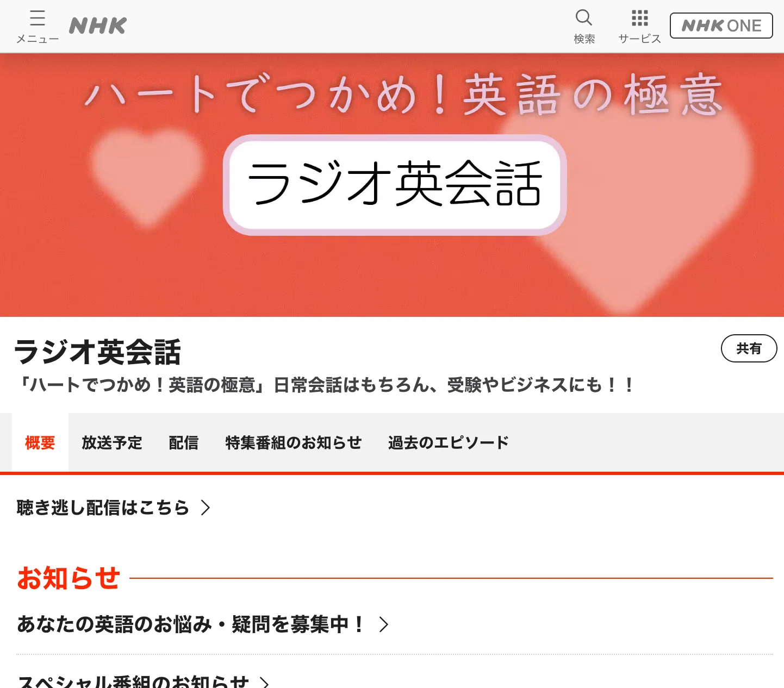Open あなたの英語のお悩み・疑問を募集中！ notice
This screenshot has width=784, height=688.
point(203,624)
